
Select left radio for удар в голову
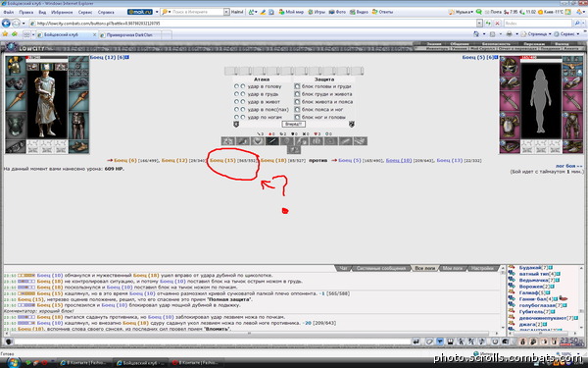pos(236,86)
